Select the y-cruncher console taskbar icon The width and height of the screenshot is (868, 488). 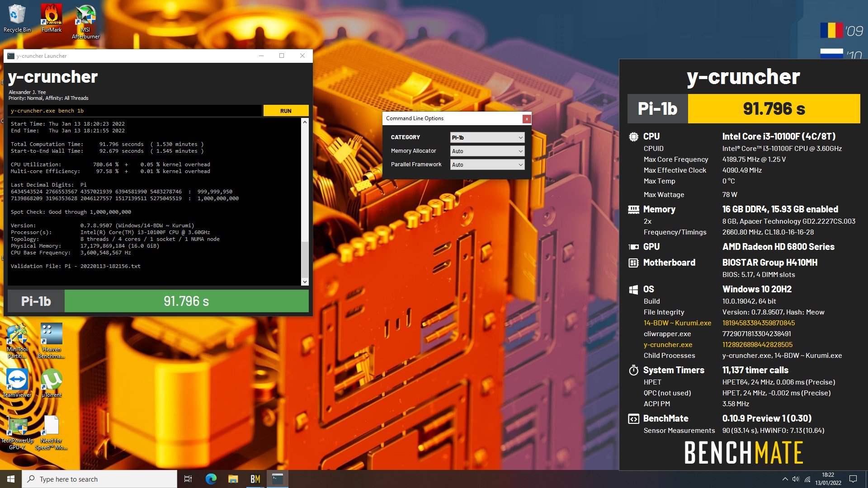tap(278, 479)
